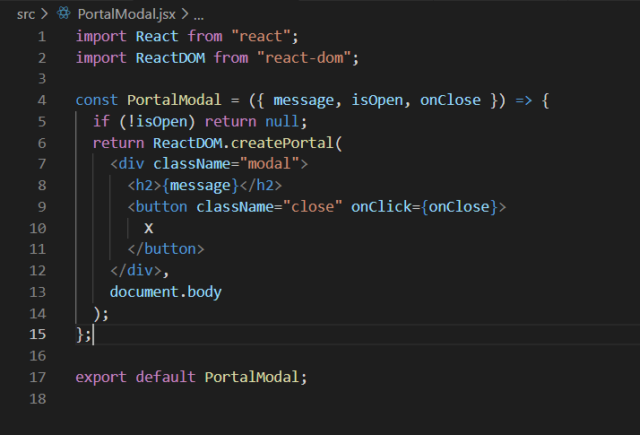Click the isOpen parameter on line 4
The width and height of the screenshot is (640, 435).
(377, 100)
